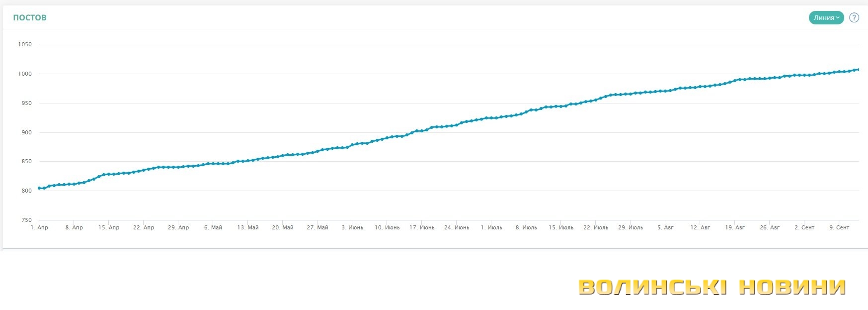Click the 850 y-axis label
This screenshot has height=310, width=868.
click(x=26, y=161)
